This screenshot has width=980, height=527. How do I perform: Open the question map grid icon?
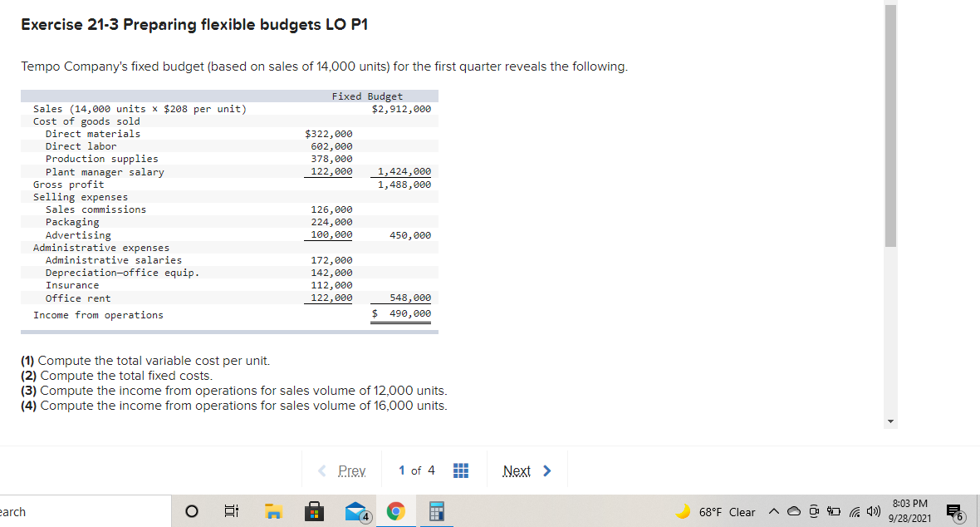click(461, 470)
